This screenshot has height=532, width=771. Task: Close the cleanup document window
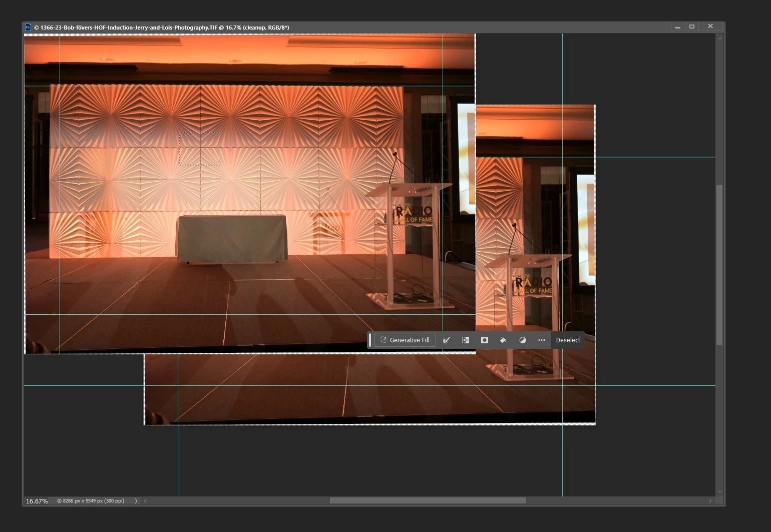click(x=710, y=27)
